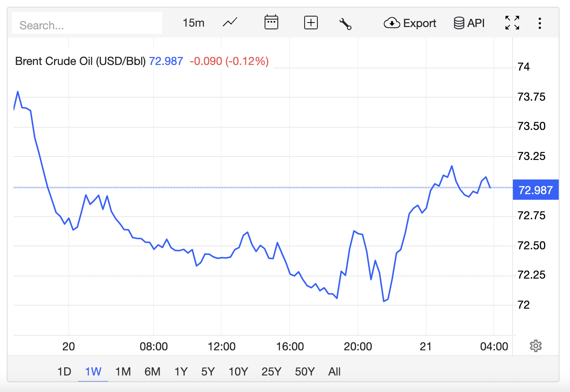Select the 1Y time range

tap(181, 371)
